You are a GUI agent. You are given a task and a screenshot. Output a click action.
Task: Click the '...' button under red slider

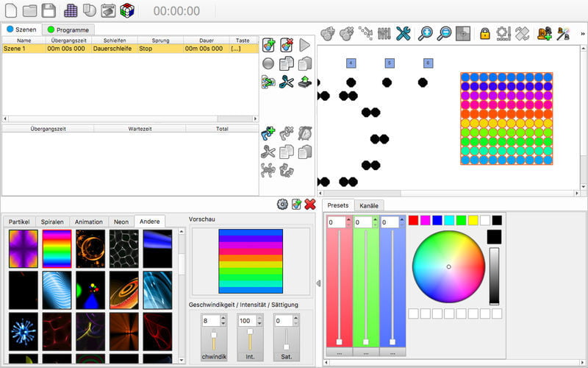pyautogui.click(x=340, y=353)
